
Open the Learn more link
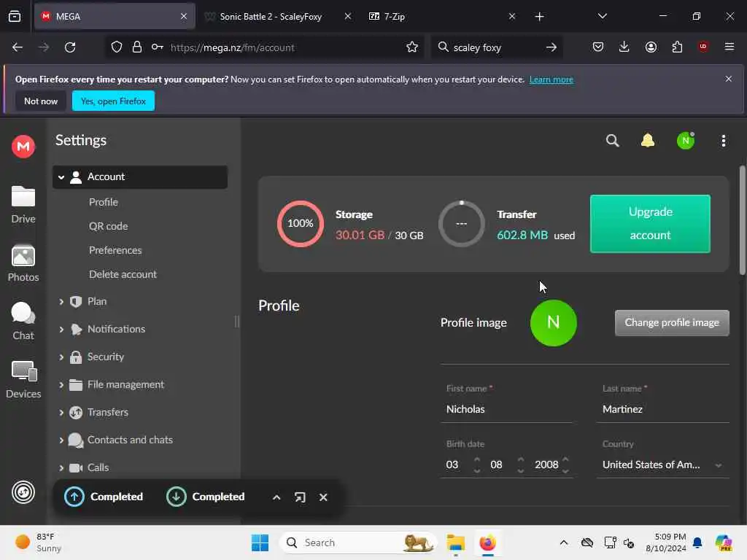(x=551, y=79)
